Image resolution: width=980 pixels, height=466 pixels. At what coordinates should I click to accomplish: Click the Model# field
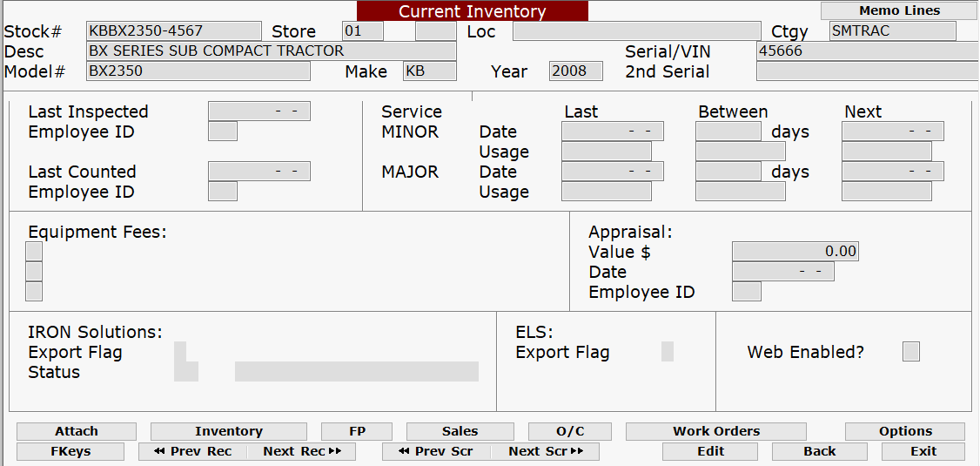pos(198,71)
